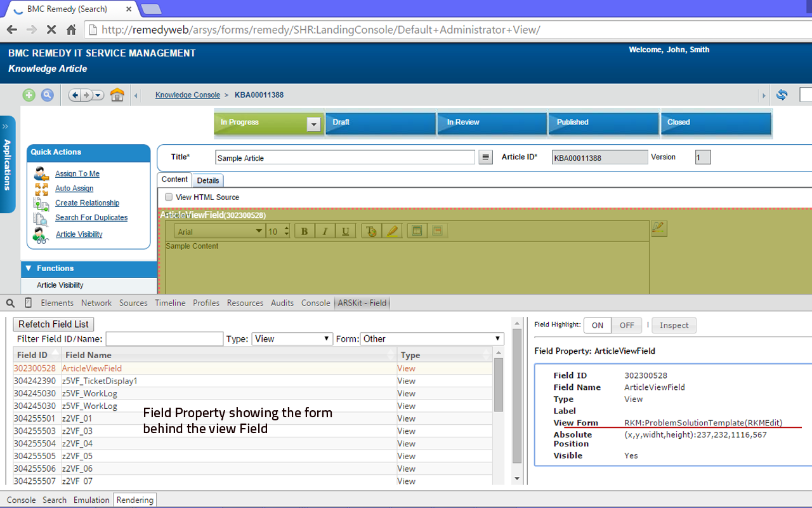
Task: Select the Bold formatting icon
Action: click(304, 231)
